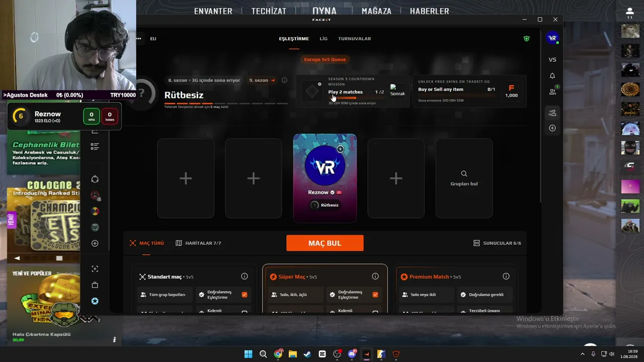The height and width of the screenshot is (362, 644).
Task: Click the volume icon in system tray
Action: pos(612,354)
